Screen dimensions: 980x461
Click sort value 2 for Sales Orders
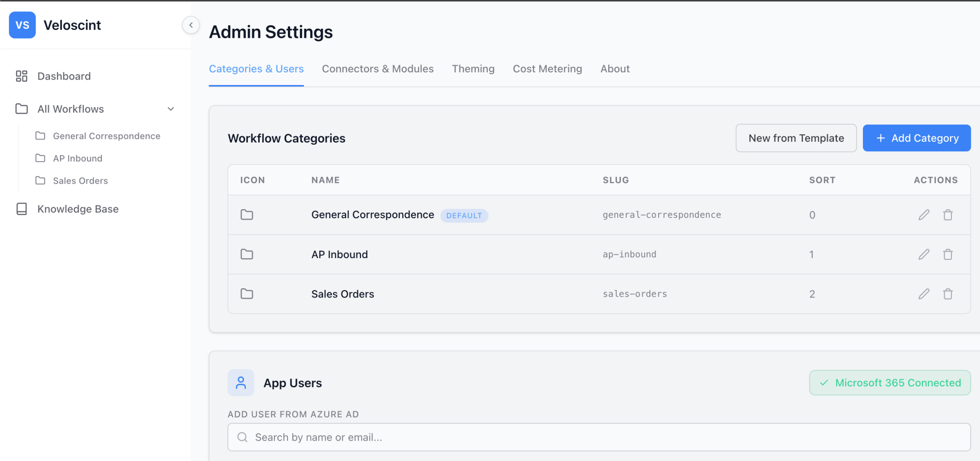(x=812, y=294)
